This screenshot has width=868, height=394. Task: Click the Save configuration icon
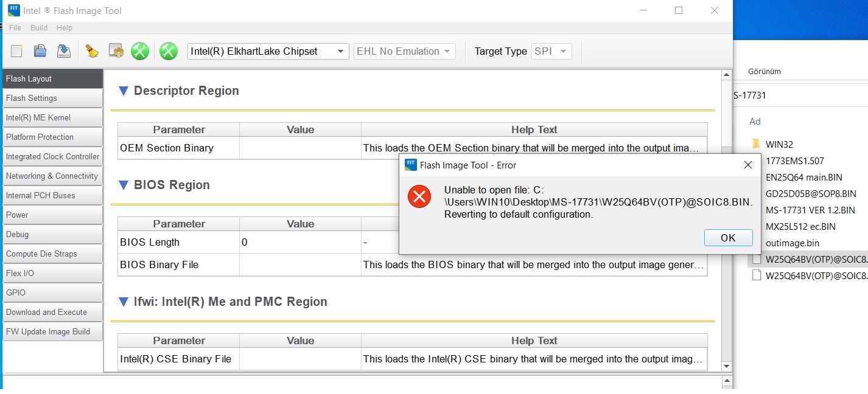point(63,51)
